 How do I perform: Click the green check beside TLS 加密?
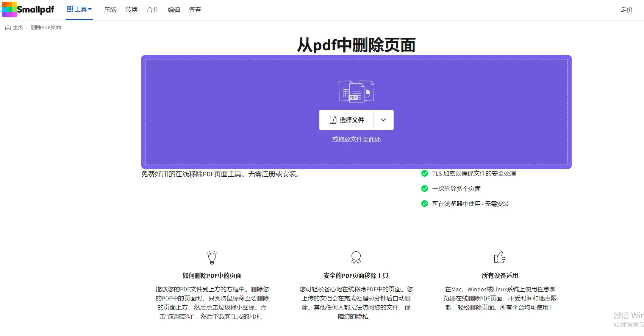coord(425,173)
